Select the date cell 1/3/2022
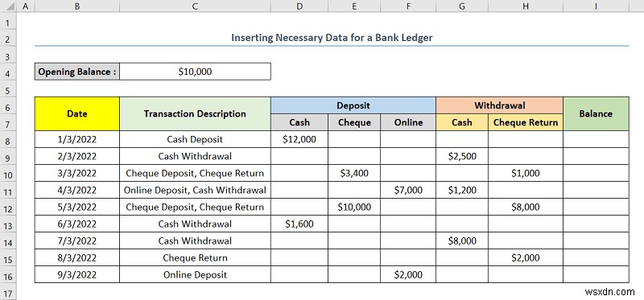Viewport: 644px width, 300px height. click(x=77, y=139)
